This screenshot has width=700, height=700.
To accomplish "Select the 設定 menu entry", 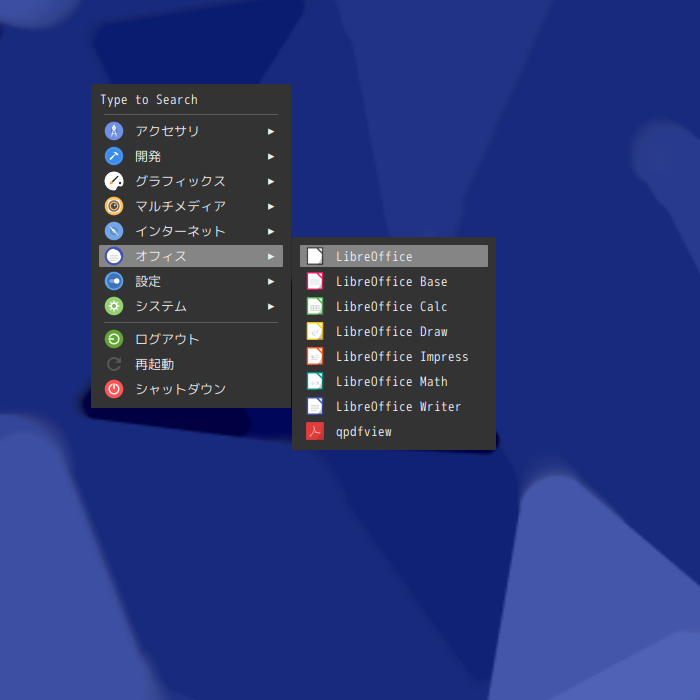I will pos(191,281).
